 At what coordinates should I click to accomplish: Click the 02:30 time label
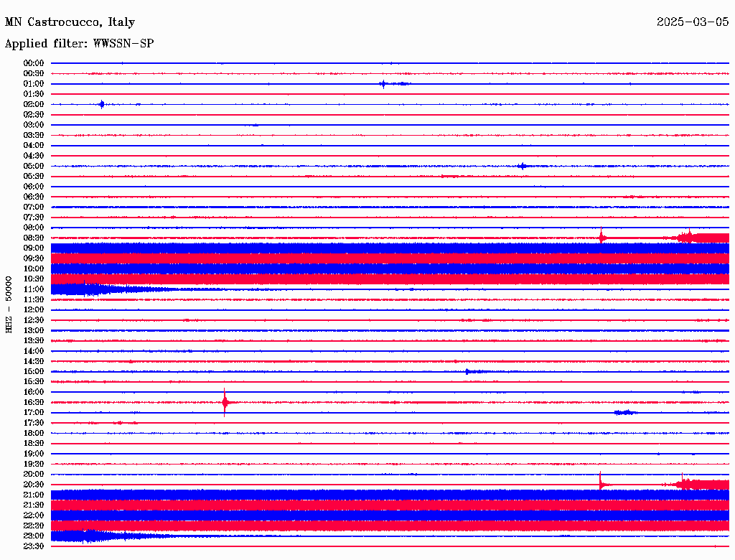(33, 114)
